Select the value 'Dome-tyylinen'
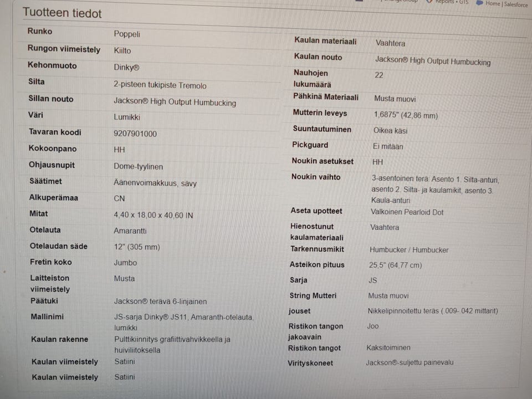The image size is (532, 399). pyautogui.click(x=138, y=167)
